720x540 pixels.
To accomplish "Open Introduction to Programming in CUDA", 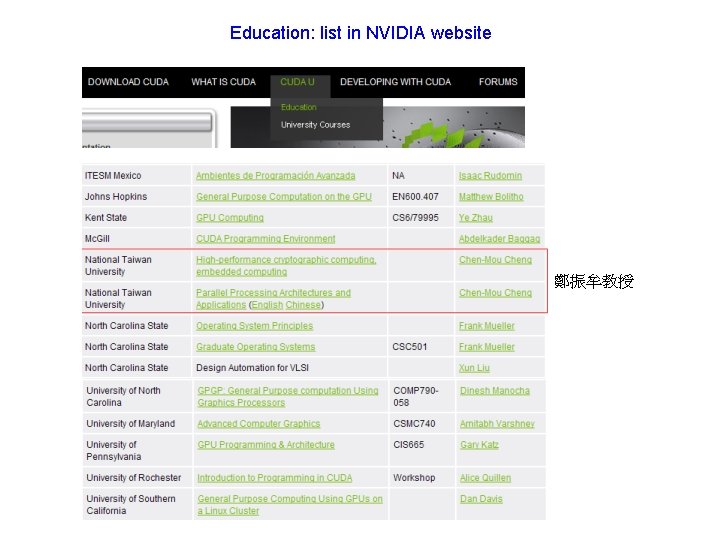I will [275, 478].
